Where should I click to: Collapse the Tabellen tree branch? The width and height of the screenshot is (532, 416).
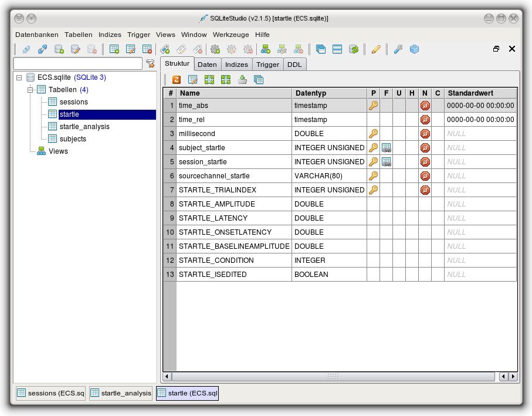pyautogui.click(x=31, y=90)
